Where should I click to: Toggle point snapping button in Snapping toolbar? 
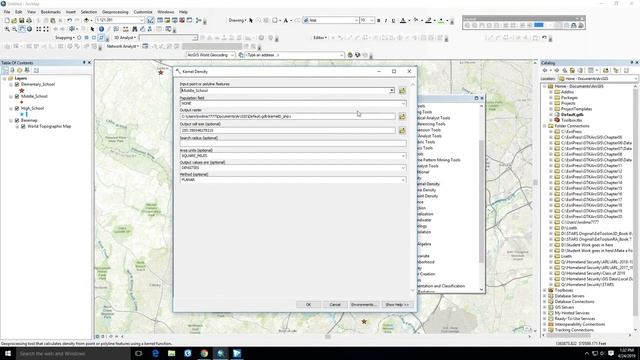79,38
